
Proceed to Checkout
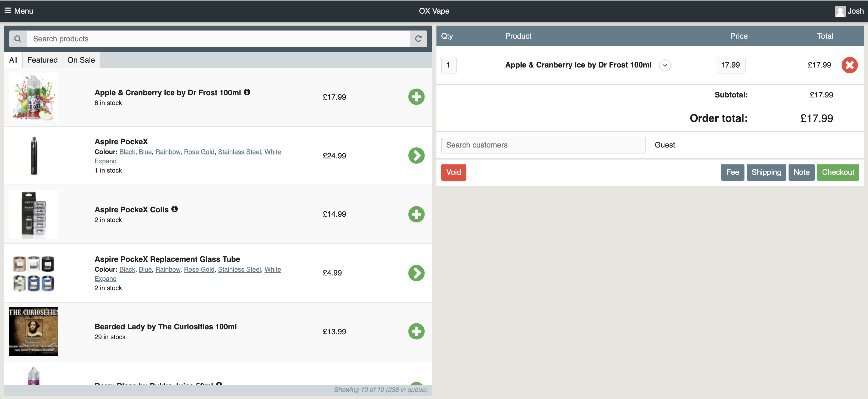click(x=838, y=172)
